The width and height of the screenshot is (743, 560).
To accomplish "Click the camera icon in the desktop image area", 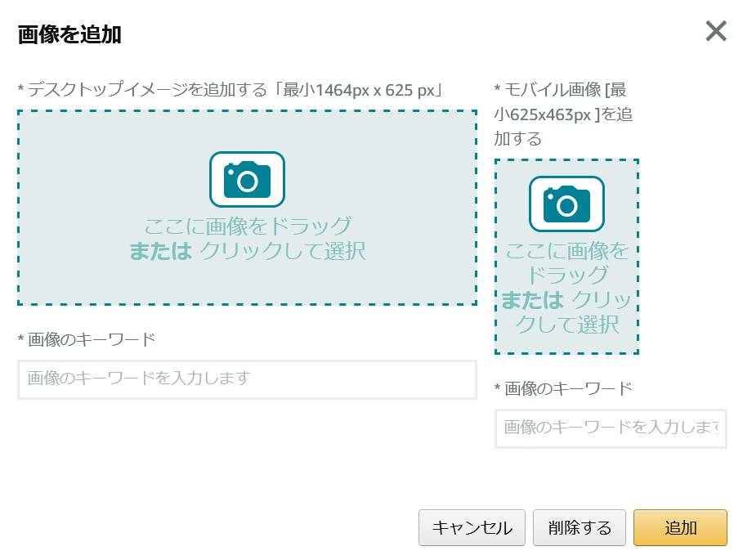I will click(x=247, y=179).
